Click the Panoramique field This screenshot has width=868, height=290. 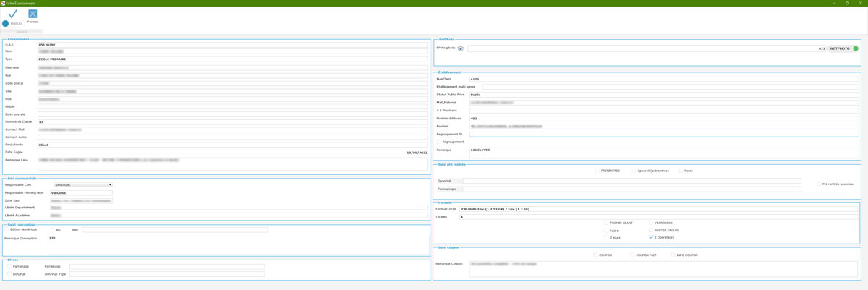(x=631, y=189)
